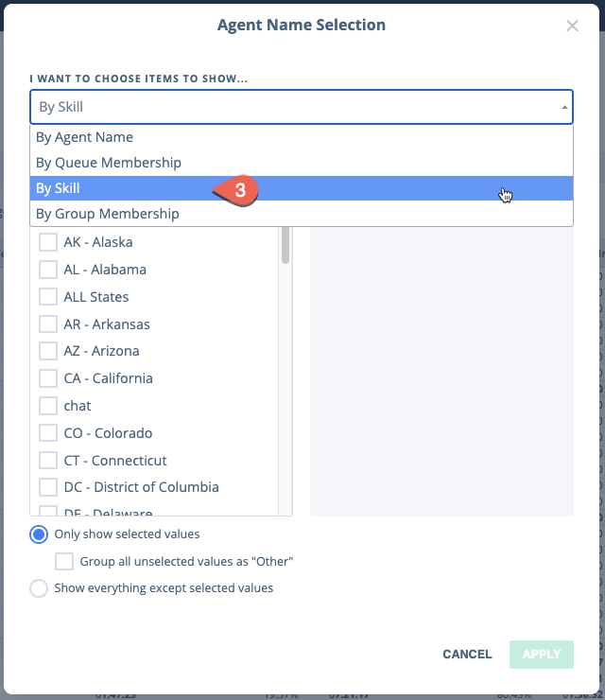Image resolution: width=605 pixels, height=700 pixels.
Task: Choose Show everything except selected values
Action: 39,588
